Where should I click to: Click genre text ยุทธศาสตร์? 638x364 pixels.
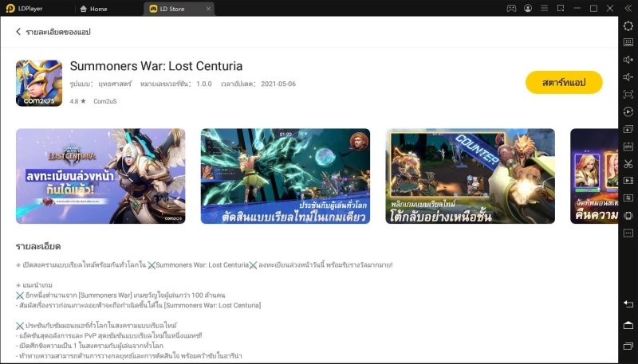click(x=115, y=84)
